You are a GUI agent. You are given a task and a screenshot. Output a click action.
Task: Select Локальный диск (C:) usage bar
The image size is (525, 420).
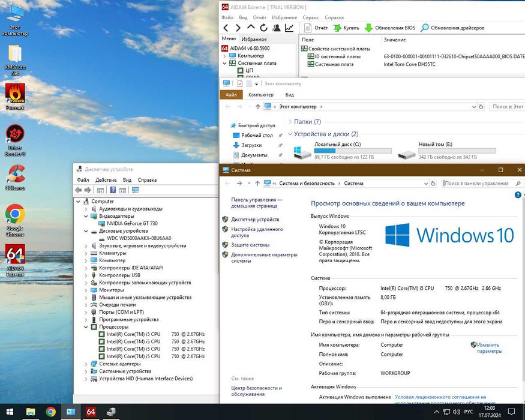(353, 151)
